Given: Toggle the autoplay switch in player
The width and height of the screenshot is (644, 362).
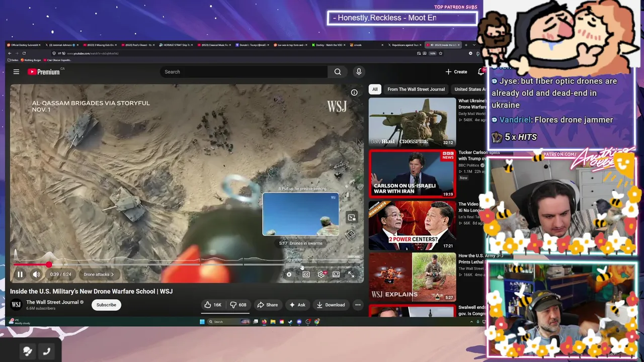Looking at the screenshot, I should click(289, 275).
